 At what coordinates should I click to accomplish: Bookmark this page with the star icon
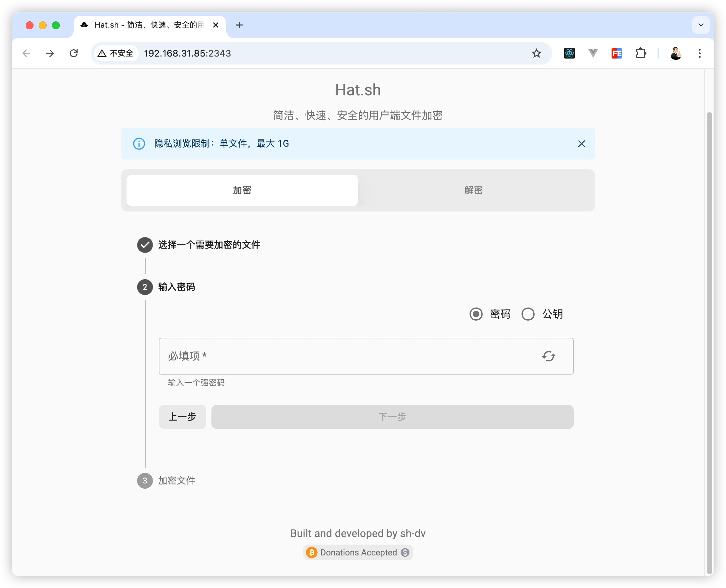(536, 53)
